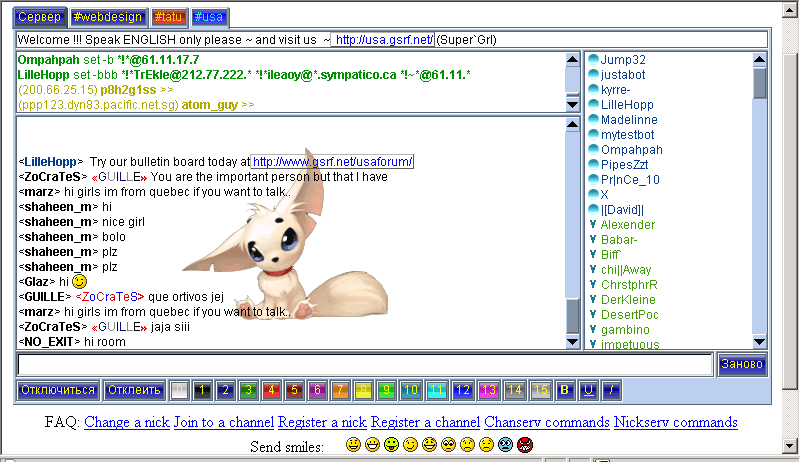Viewport: 800px width, 462px height.
Task: Click the globe icon beside Madelinne
Action: click(x=593, y=119)
